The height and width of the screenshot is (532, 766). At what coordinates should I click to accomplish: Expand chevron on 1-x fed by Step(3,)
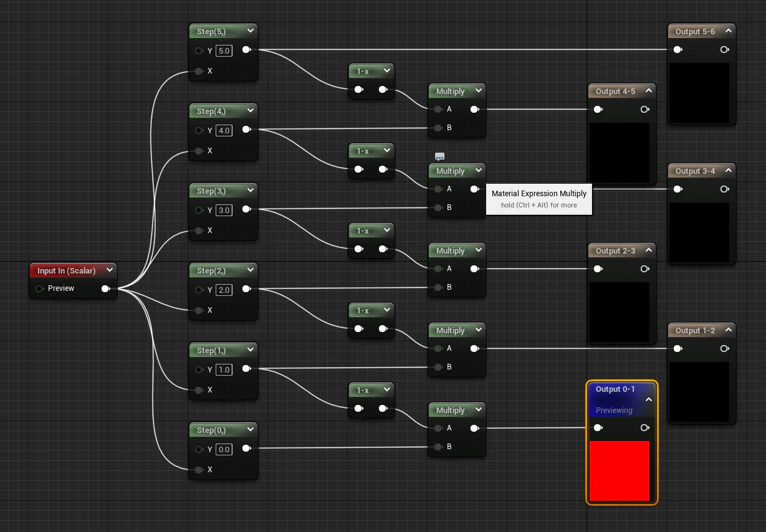pyautogui.click(x=388, y=230)
